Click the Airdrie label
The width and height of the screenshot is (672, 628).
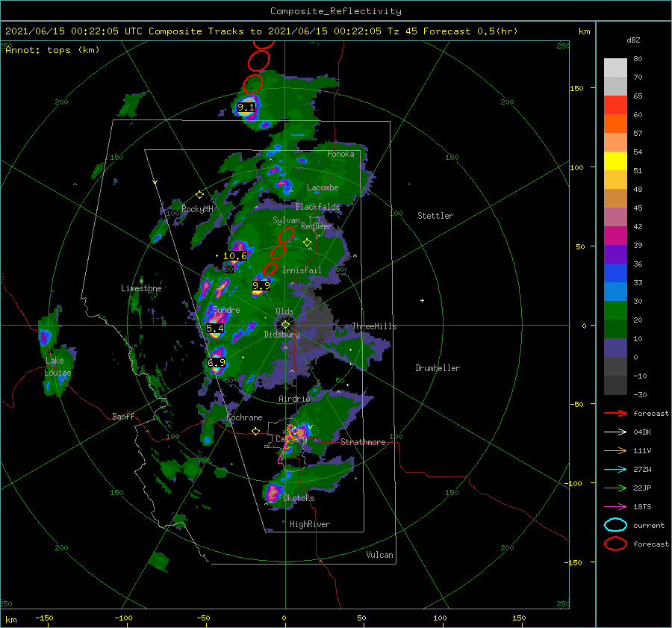click(294, 399)
